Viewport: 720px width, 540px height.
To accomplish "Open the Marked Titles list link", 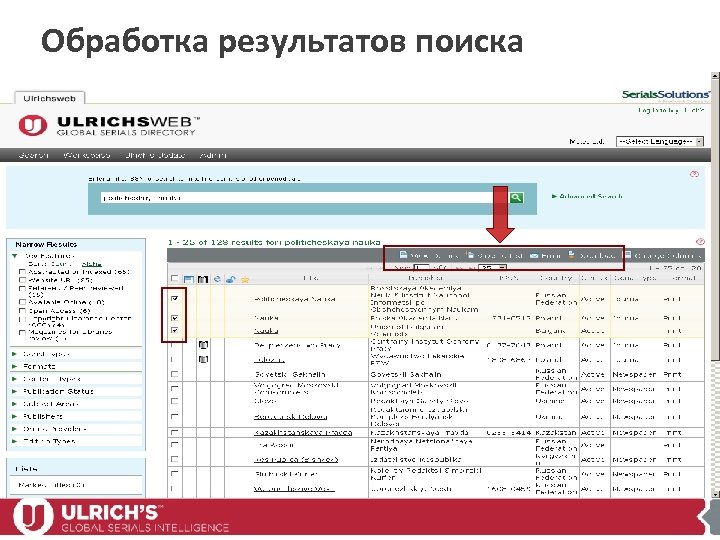I will [51, 484].
